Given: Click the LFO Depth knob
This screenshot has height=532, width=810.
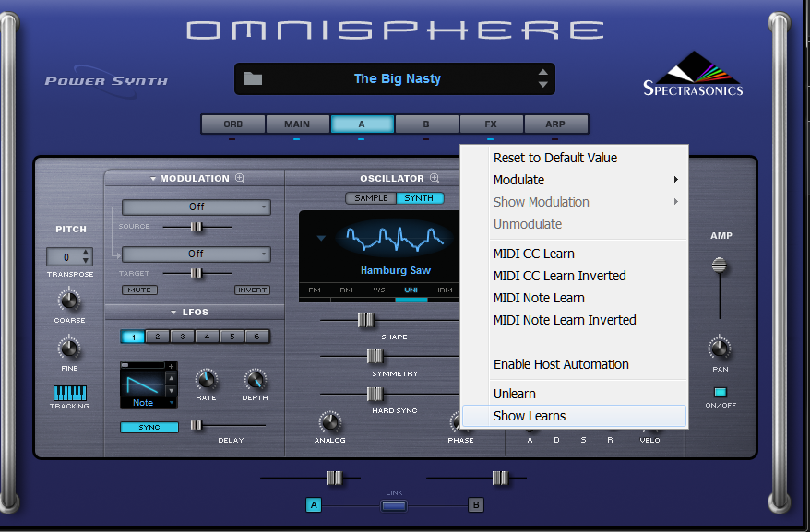Looking at the screenshot, I should [255, 381].
